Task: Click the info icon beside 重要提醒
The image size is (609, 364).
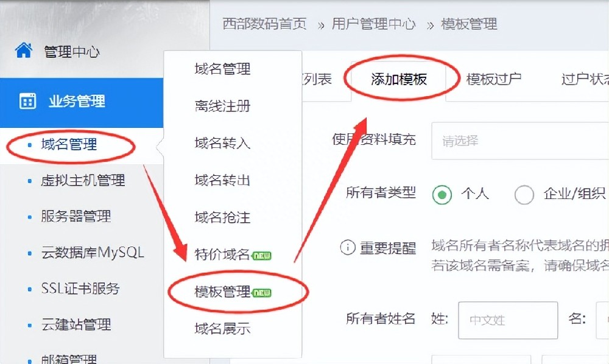Action: point(348,247)
